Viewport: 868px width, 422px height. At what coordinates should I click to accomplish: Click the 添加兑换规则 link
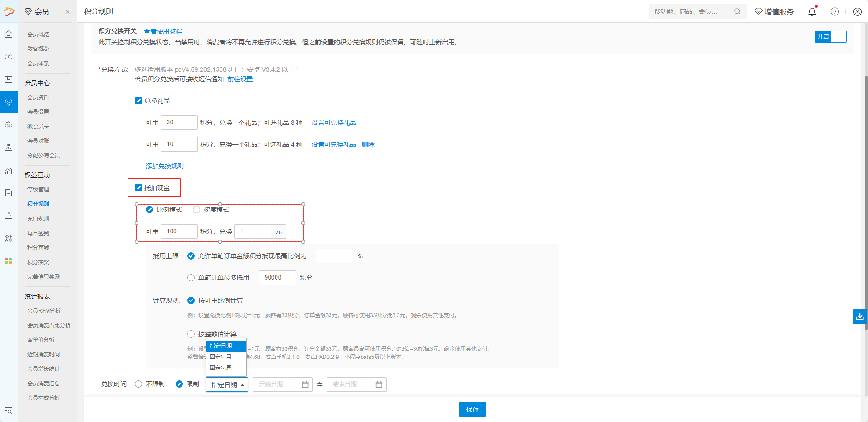point(165,166)
